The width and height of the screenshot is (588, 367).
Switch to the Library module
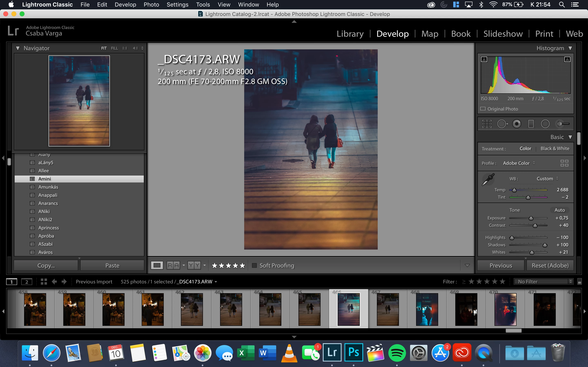[x=350, y=33]
